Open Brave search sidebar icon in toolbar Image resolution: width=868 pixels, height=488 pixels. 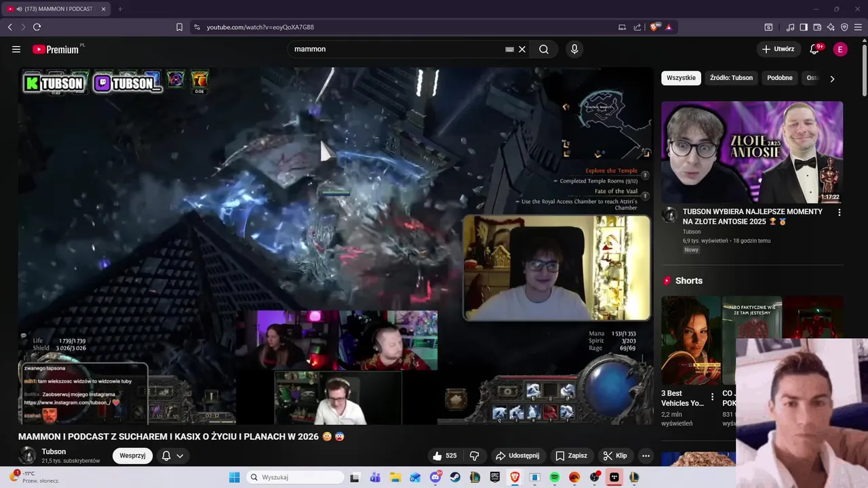(x=768, y=27)
